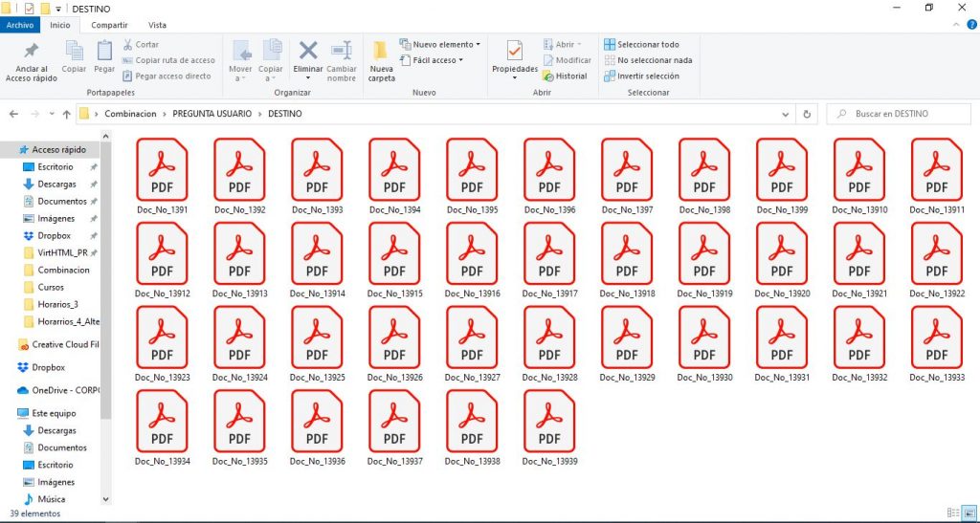This screenshot has width=980, height=523.
Task: Open Historial from the ribbon
Action: pyautogui.click(x=565, y=76)
